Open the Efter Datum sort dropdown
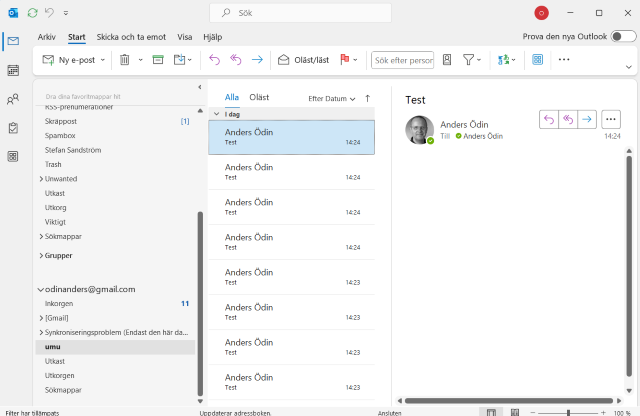 pyautogui.click(x=331, y=98)
